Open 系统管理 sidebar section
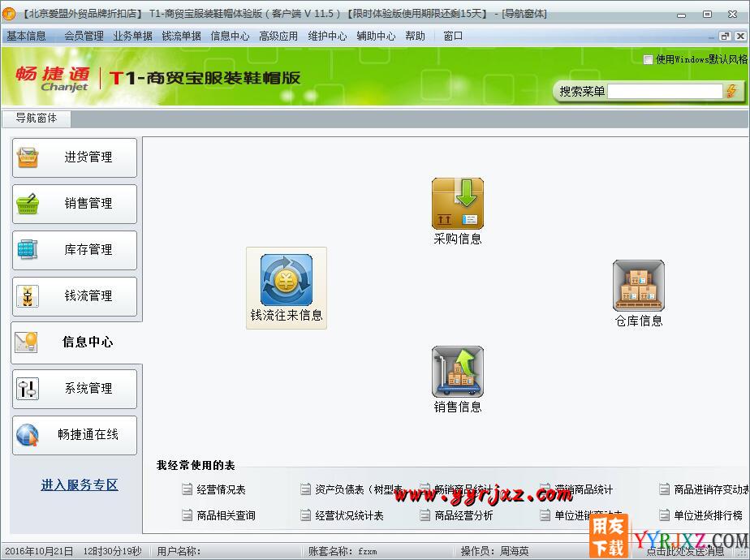The width and height of the screenshot is (750, 560). 75,389
